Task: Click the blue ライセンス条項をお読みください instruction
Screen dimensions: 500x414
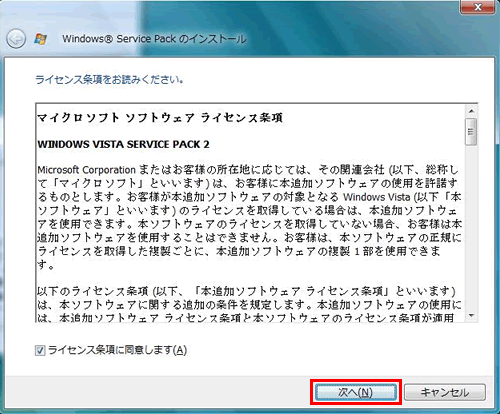Action: point(109,80)
